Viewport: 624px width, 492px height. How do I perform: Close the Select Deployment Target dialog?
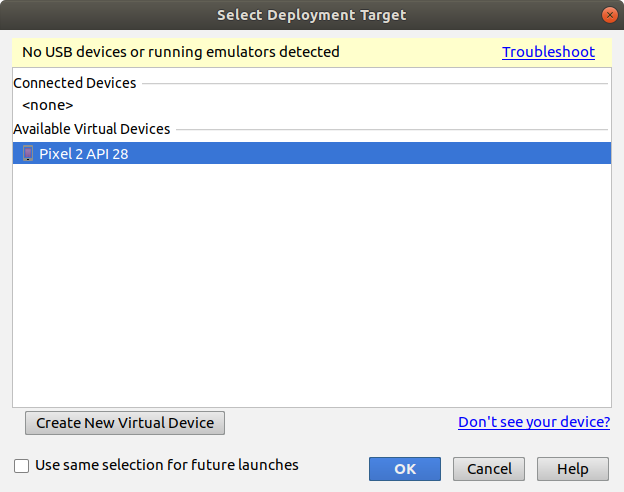609,15
